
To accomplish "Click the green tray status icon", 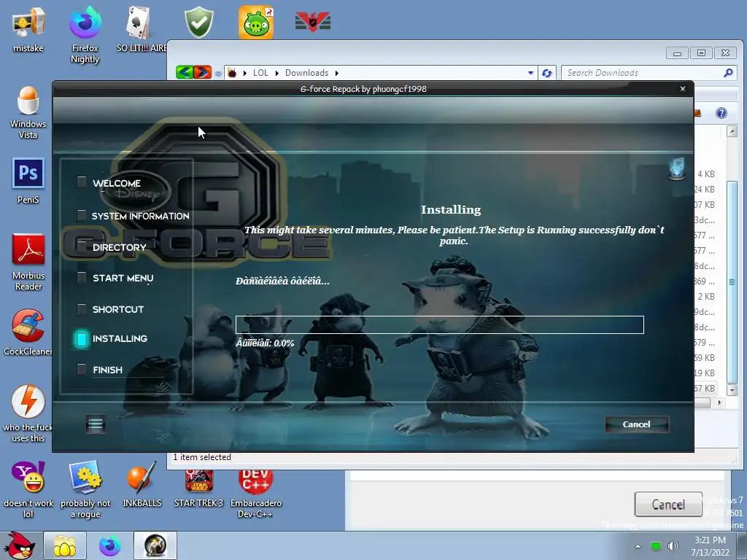I will (656, 545).
